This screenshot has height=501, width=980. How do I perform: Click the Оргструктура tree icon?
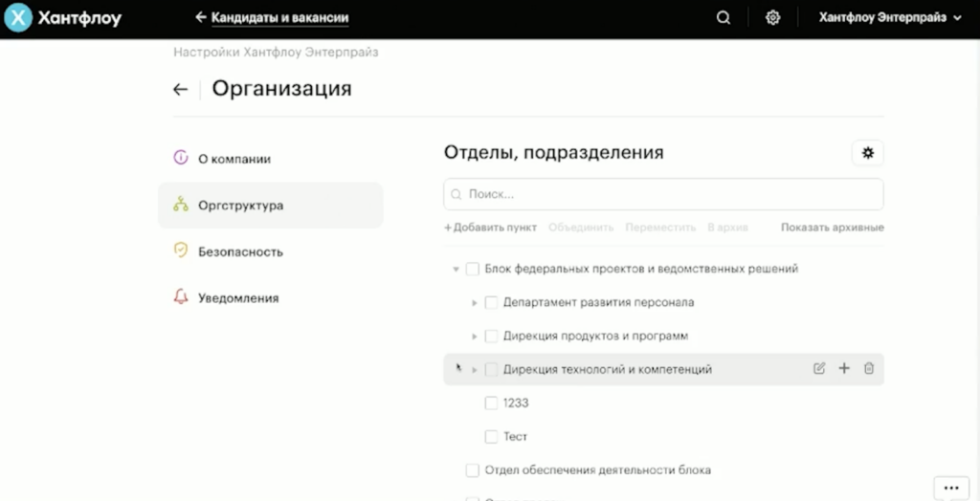(181, 205)
